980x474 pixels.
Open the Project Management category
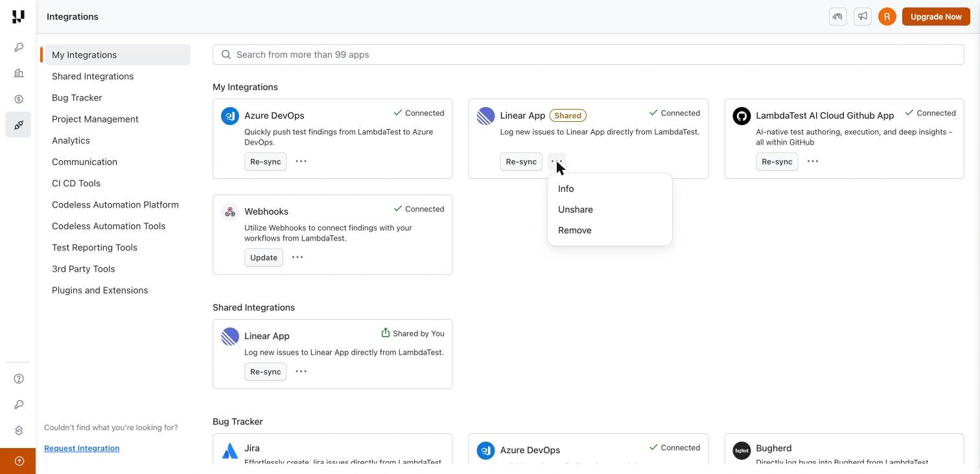tap(95, 119)
